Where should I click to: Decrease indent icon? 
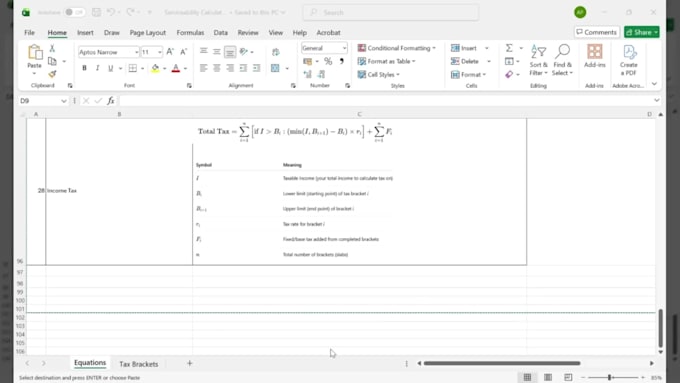pyautogui.click(x=243, y=68)
